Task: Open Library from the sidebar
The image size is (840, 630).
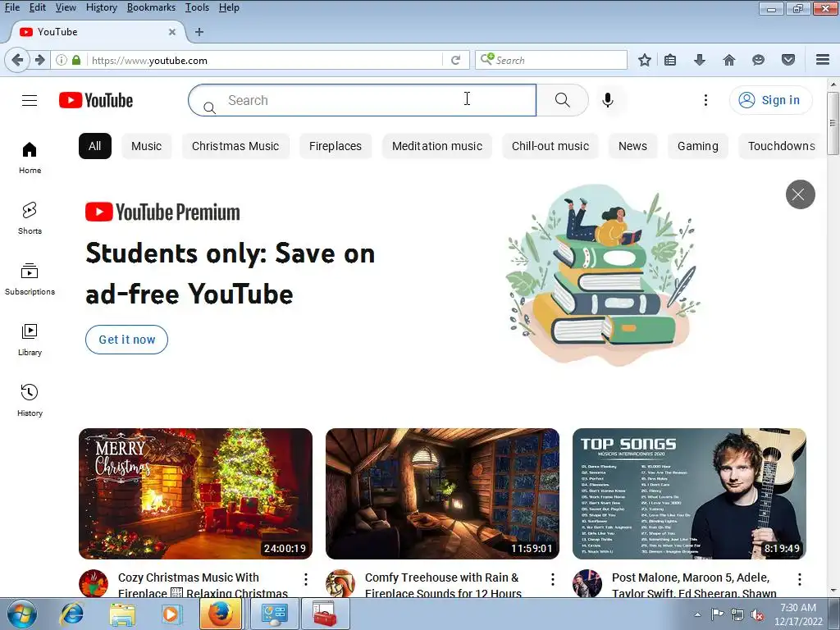Action: click(x=30, y=340)
